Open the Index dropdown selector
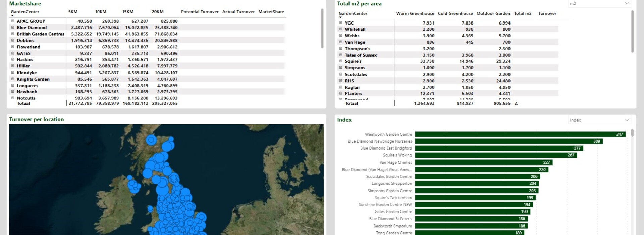The image size is (644, 235). point(599,120)
